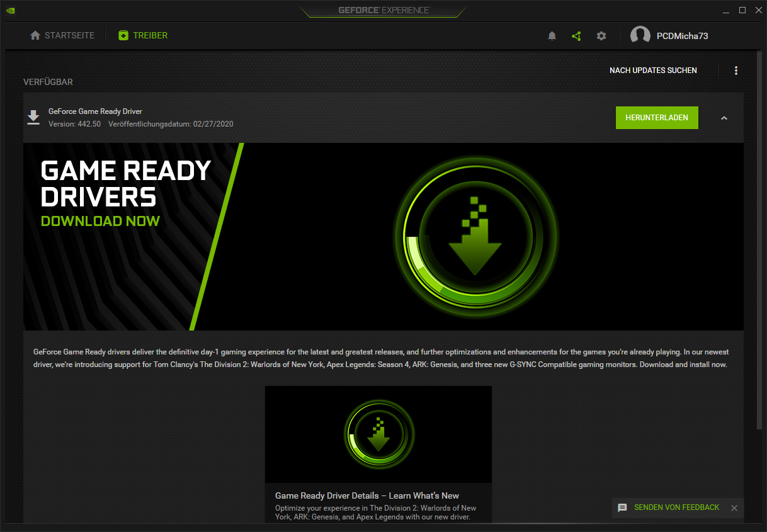This screenshot has width=767, height=532.
Task: Click the 'Version: 442.50' text
Action: (x=74, y=124)
